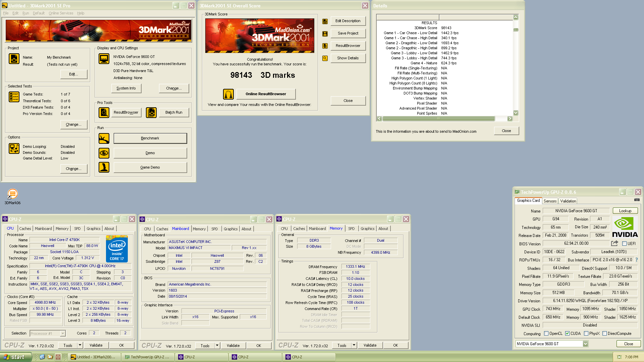Click the Save Project disk icon
The height and width of the screenshot is (362, 644).
tap(325, 34)
